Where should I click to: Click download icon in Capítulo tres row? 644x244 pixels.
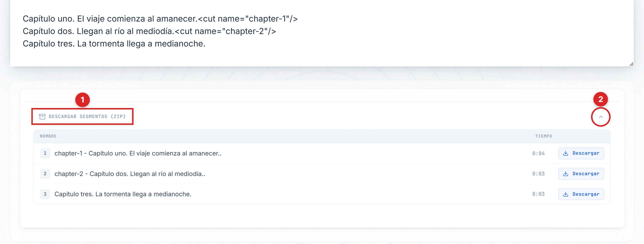pos(566,194)
